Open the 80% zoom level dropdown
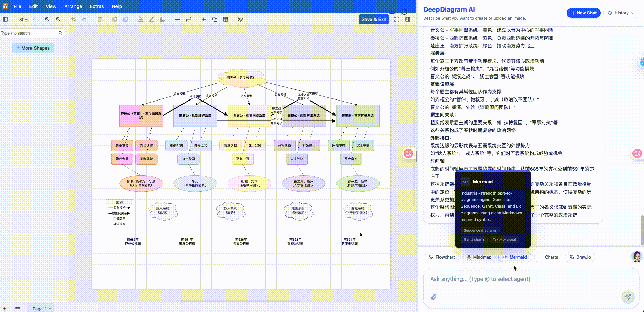Image resolution: width=644 pixels, height=312 pixels. tap(26, 19)
